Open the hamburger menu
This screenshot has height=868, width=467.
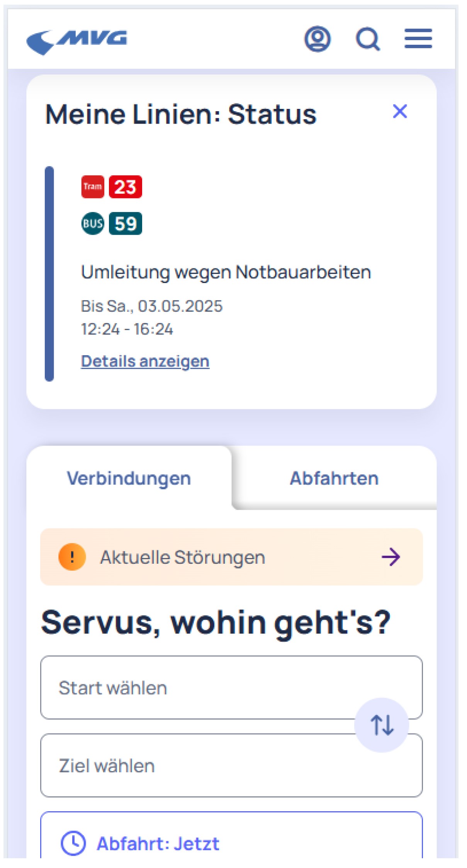tap(418, 39)
